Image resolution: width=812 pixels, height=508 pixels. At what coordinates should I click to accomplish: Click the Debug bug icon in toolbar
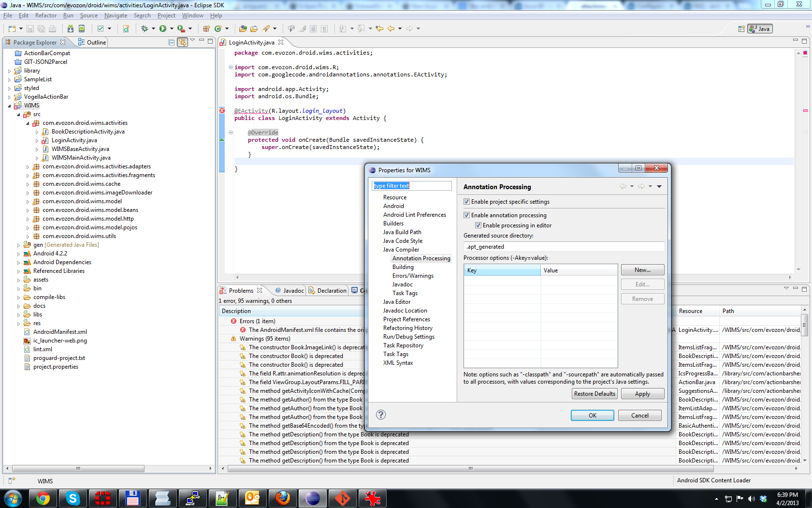click(x=144, y=29)
